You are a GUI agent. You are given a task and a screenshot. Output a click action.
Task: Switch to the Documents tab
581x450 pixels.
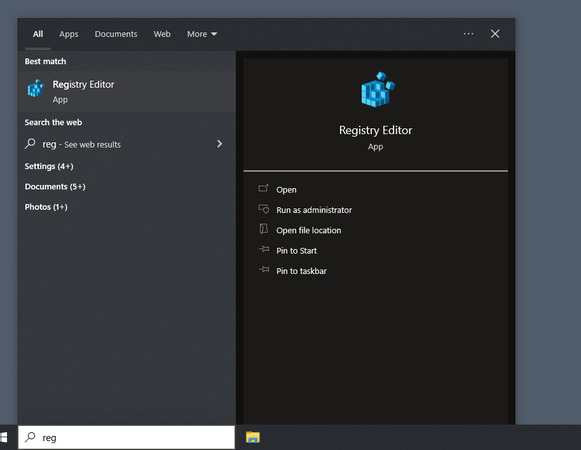pyautogui.click(x=116, y=34)
